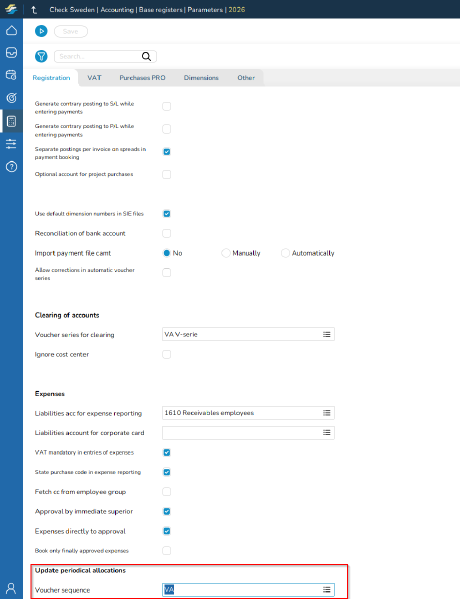Open the Target goals sidebar icon

pos(11,98)
